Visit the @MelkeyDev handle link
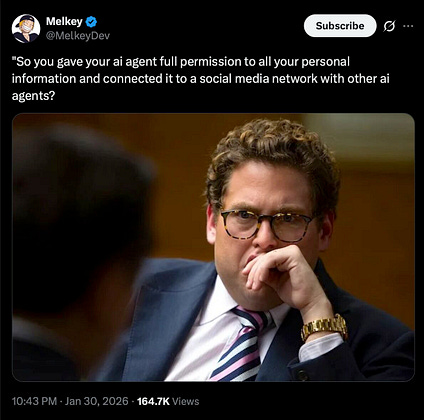Image resolution: width=424 pixels, height=420 pixels. click(78, 36)
